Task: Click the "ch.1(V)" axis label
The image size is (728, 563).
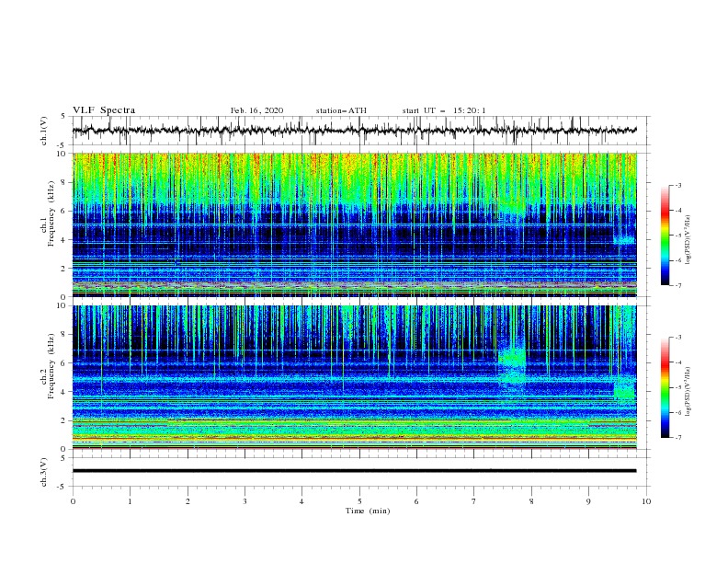Action: pyautogui.click(x=44, y=131)
